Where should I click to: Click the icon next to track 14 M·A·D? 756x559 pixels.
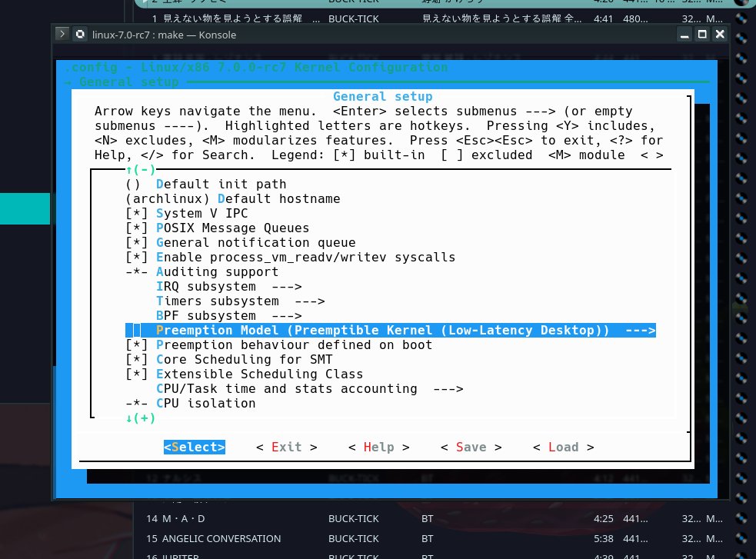point(738,518)
